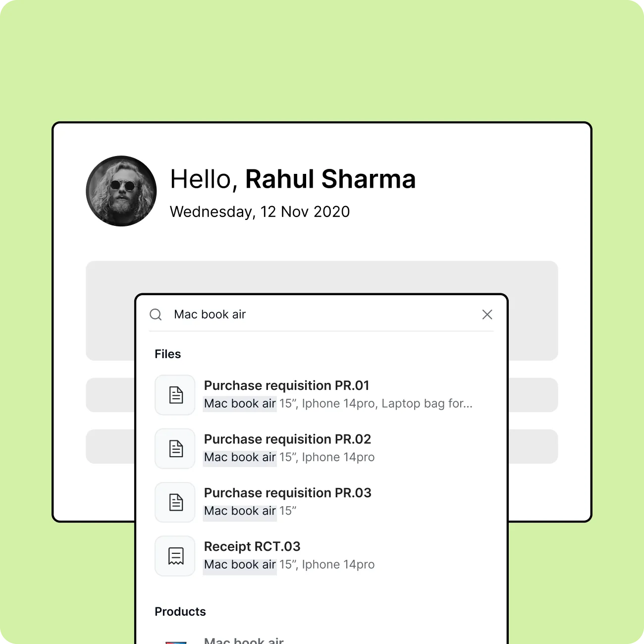Open the document icon for PR.02

coord(175,448)
